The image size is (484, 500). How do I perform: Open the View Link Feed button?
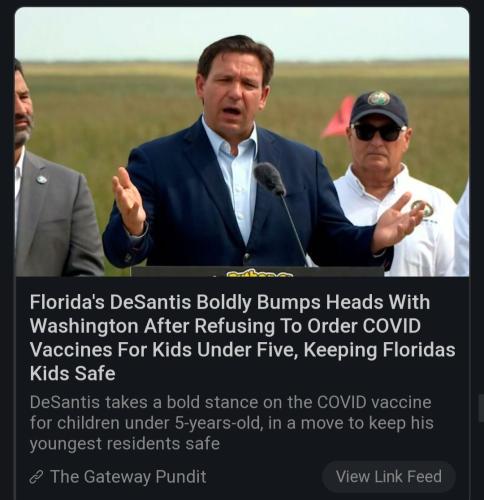coord(389,477)
